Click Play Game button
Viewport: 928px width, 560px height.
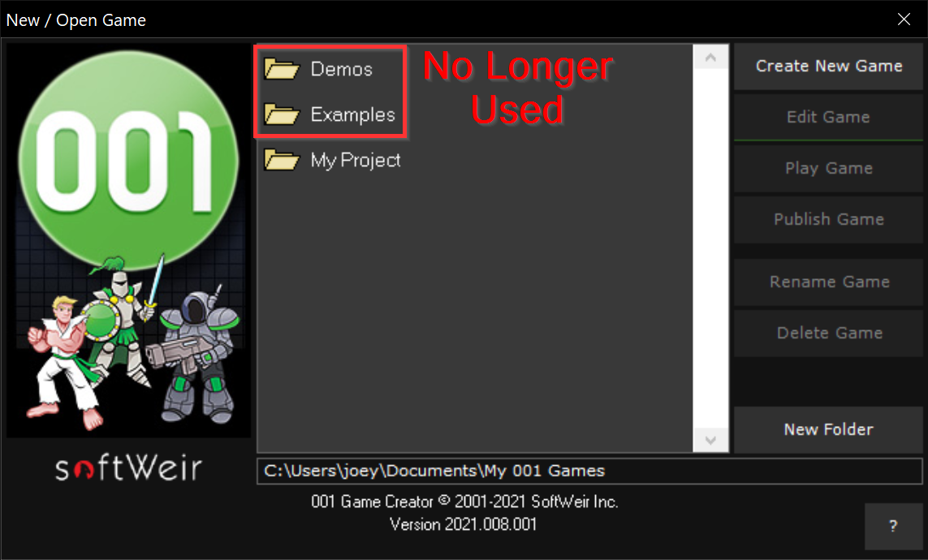829,168
